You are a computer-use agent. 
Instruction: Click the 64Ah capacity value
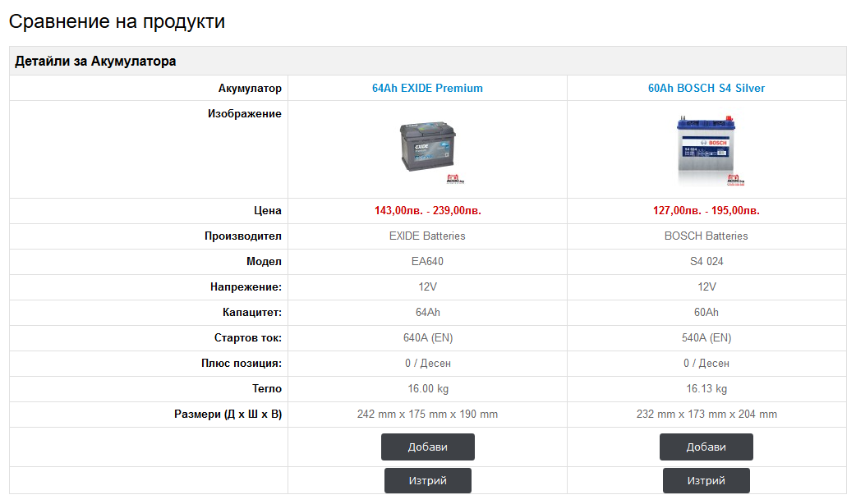coord(427,313)
